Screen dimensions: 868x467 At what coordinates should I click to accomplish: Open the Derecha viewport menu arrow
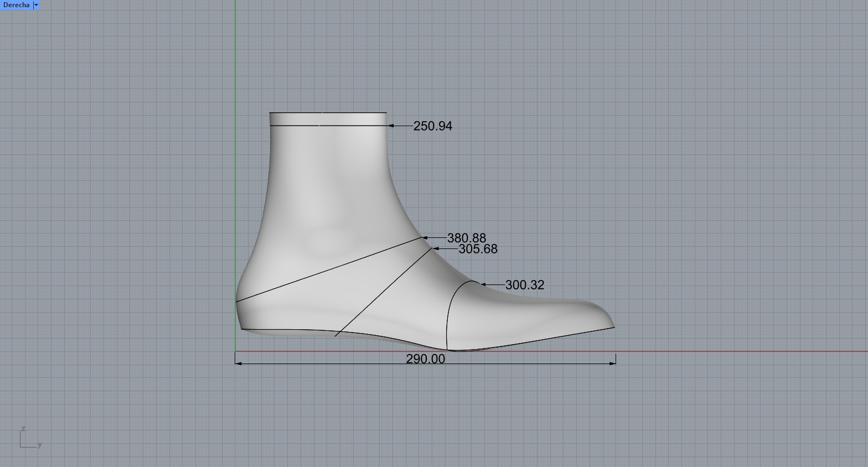36,5
